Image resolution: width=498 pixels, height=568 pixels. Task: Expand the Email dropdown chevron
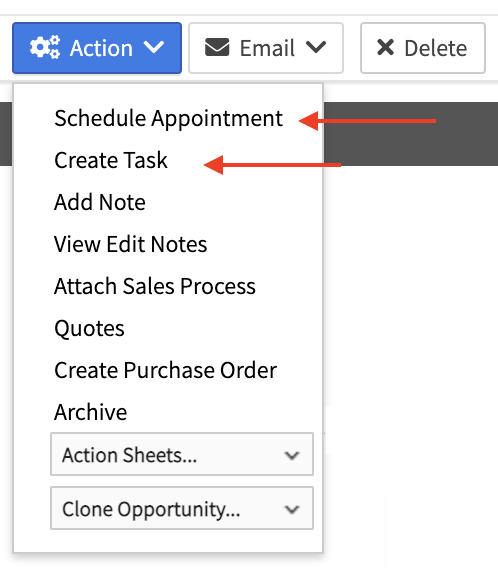pyautogui.click(x=316, y=47)
